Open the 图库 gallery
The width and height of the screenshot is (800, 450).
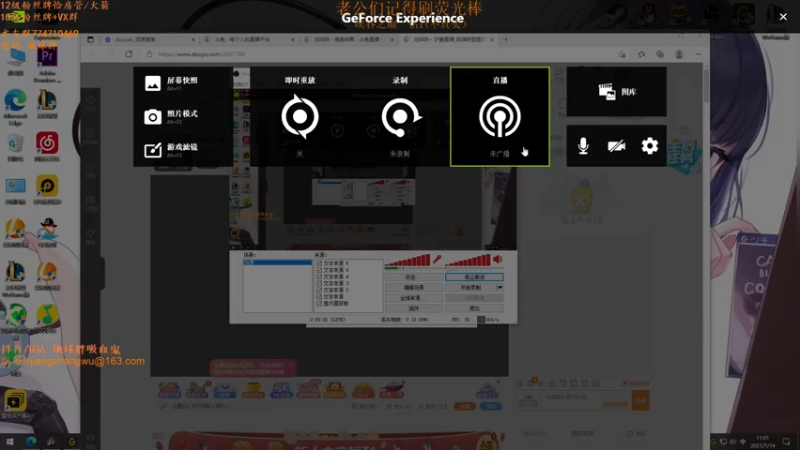point(616,92)
